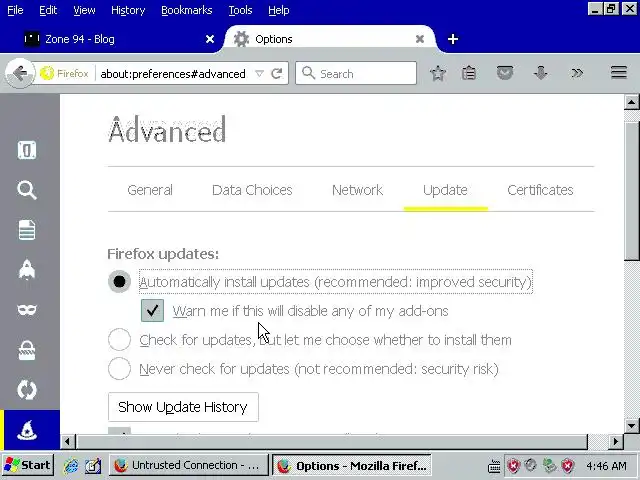Viewport: 640px width, 480px height.
Task: Launch Internet Explorer from quick launch
Action: pos(71,465)
